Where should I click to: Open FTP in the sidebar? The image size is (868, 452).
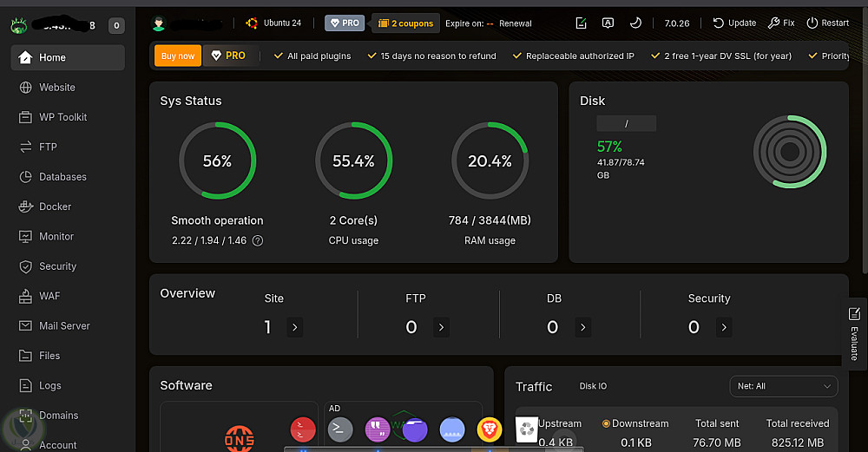click(x=68, y=147)
